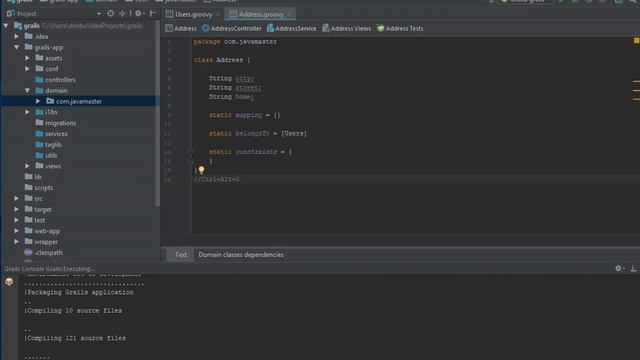Viewport: 640px width, 360px height.
Task: Open the Project view dropdown arrow
Action: pos(99,14)
